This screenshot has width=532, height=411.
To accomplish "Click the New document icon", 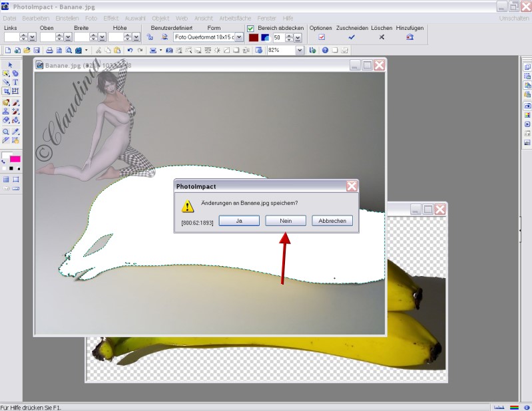I will [7, 51].
